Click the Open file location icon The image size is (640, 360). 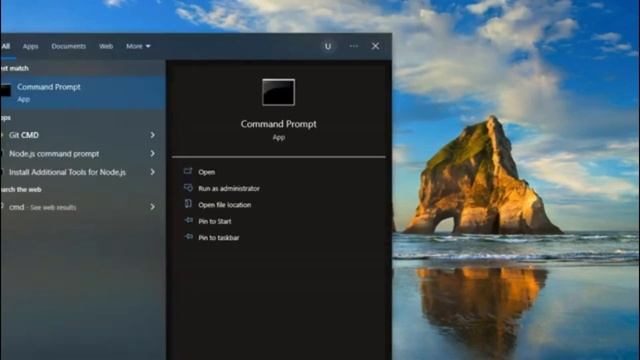tap(188, 204)
